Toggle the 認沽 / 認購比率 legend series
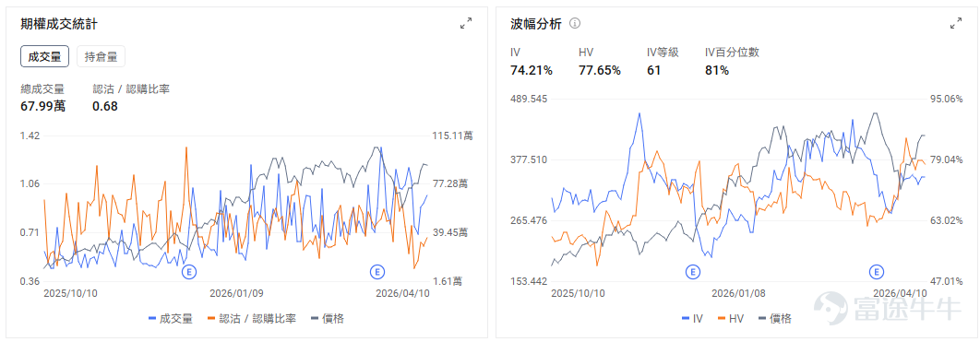980x342 pixels. pos(251,318)
